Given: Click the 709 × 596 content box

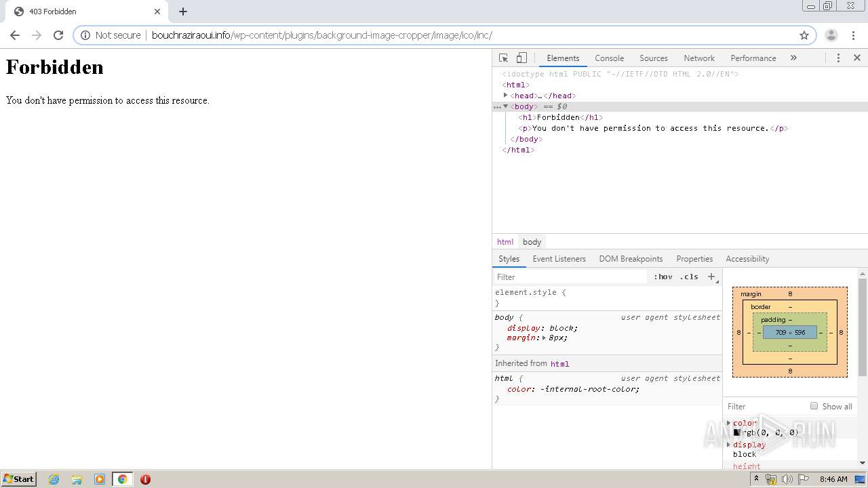Looking at the screenshot, I should click(790, 333).
